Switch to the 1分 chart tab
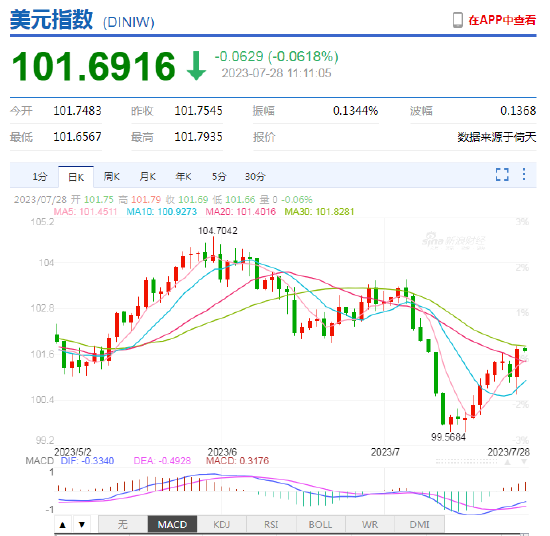550x536 pixels. (x=40, y=176)
